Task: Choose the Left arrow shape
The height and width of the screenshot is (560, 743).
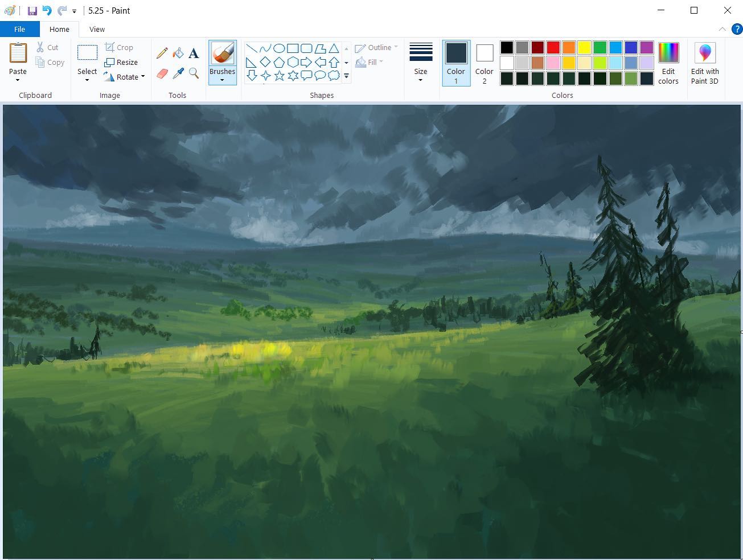Action: tap(320, 62)
